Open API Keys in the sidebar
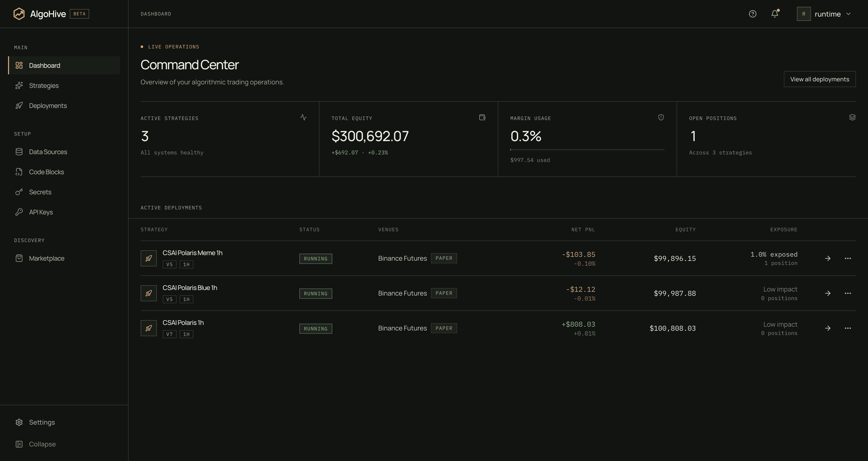This screenshot has height=461, width=868. [64, 212]
